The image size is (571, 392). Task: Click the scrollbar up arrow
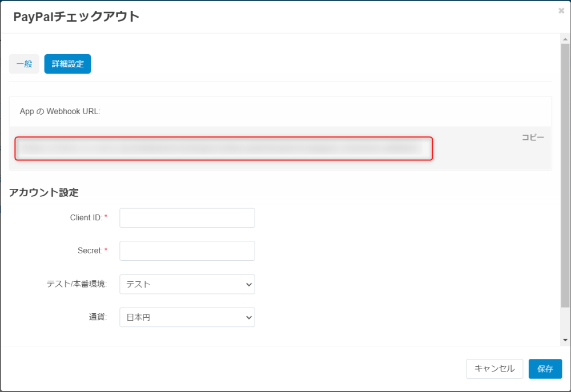565,39
